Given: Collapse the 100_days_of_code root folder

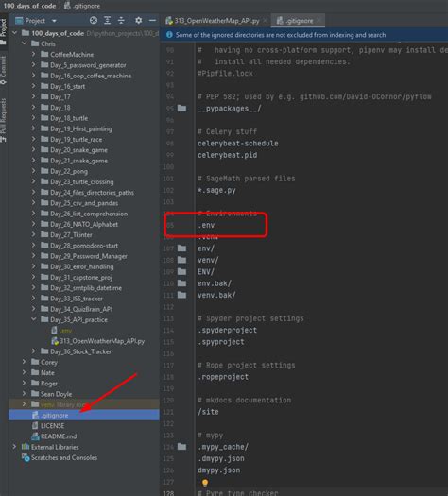Looking at the screenshot, I should [14, 33].
